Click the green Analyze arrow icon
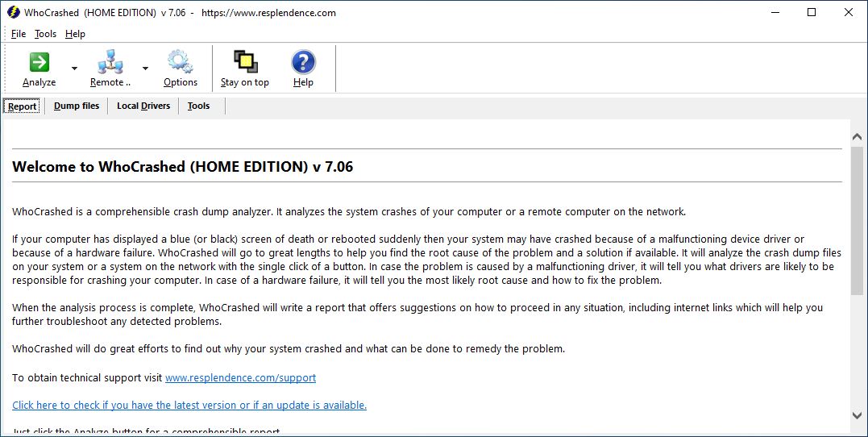This screenshot has height=437, width=868. pos(39,62)
